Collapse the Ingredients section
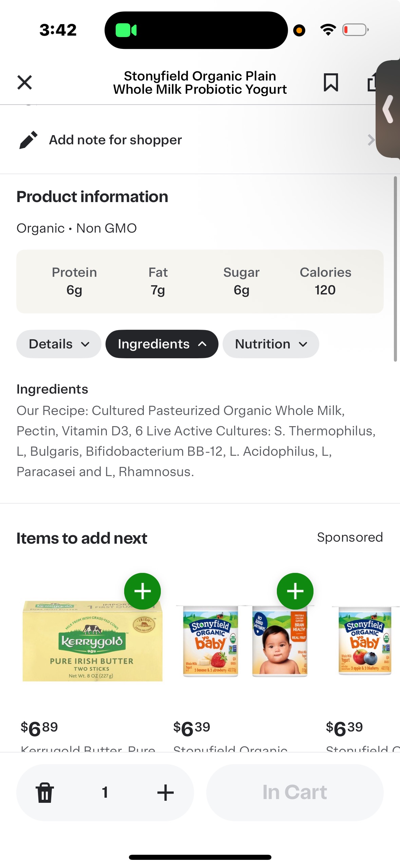This screenshot has height=868, width=400. tap(162, 344)
